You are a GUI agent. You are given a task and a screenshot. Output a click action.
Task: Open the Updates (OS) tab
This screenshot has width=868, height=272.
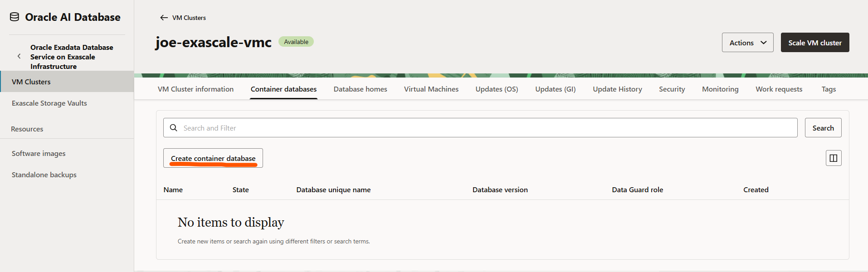pyautogui.click(x=497, y=89)
